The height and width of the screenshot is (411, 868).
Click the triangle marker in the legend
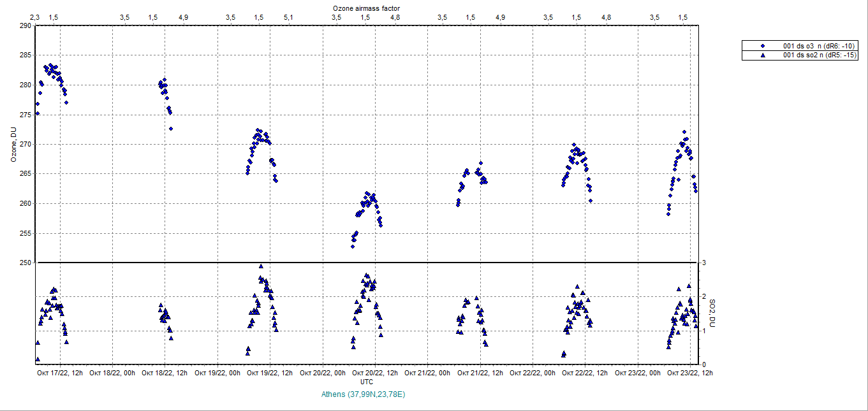point(762,55)
